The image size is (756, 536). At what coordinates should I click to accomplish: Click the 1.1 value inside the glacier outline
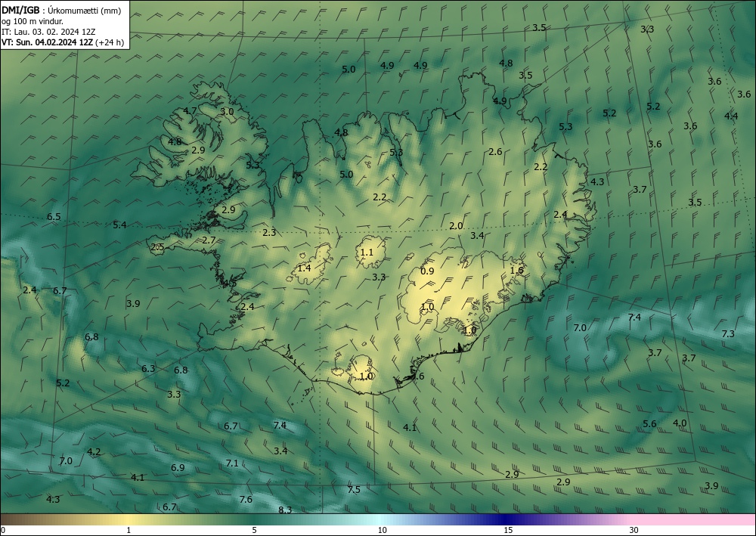367,252
